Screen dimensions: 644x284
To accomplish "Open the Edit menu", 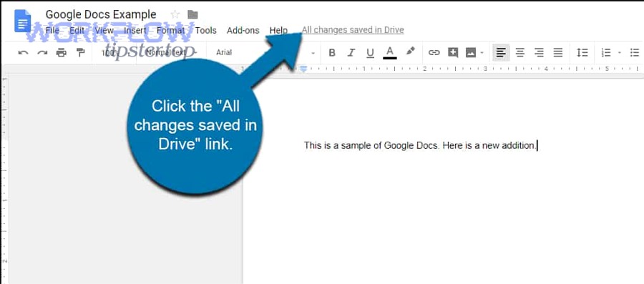I will (x=77, y=30).
